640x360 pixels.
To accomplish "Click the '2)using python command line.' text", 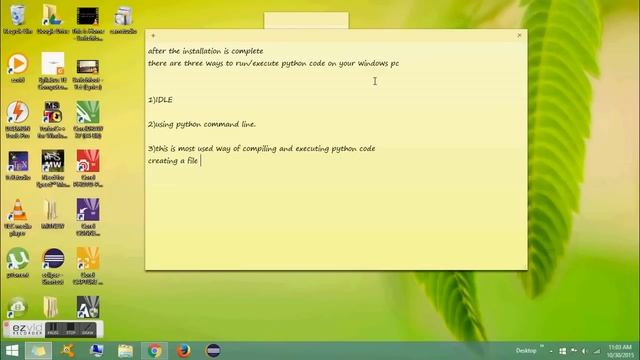I will tap(202, 124).
